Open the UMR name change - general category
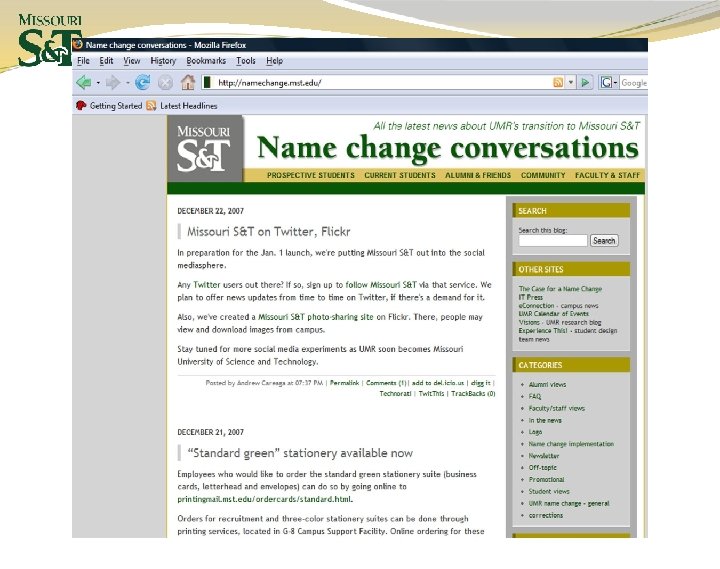This screenshot has width=720, height=569. (x=569, y=503)
